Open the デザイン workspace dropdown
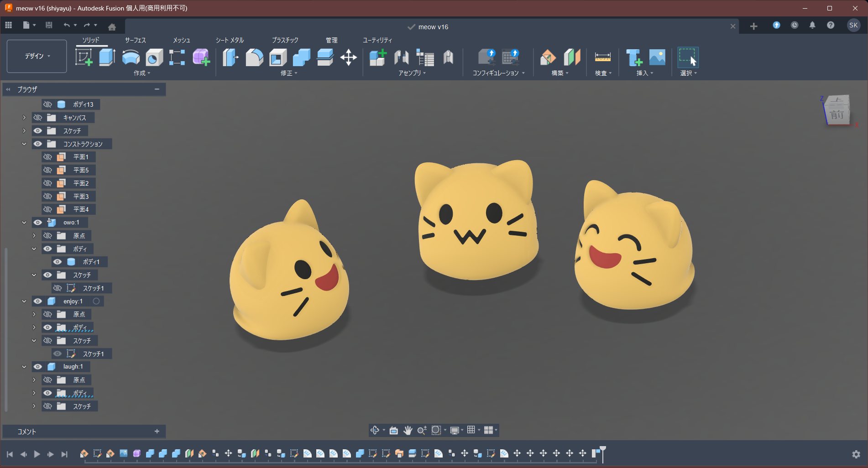Image resolution: width=868 pixels, height=468 pixels. click(x=37, y=56)
